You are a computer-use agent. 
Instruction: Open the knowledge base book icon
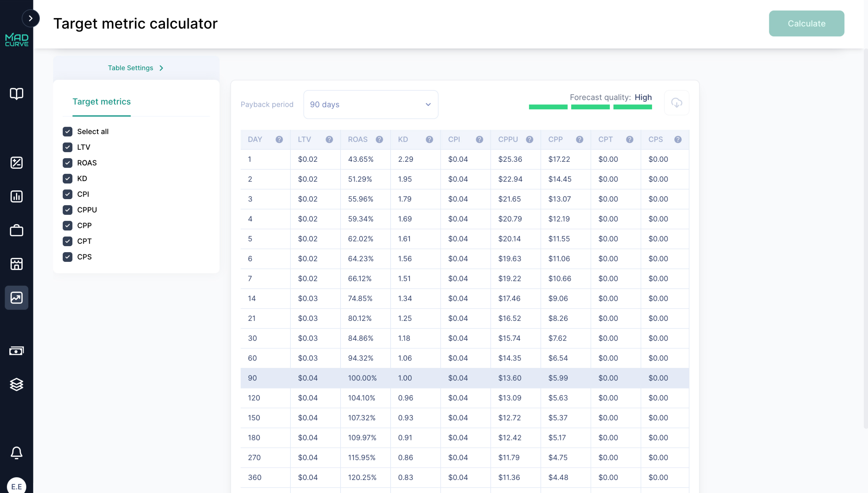[x=17, y=94]
